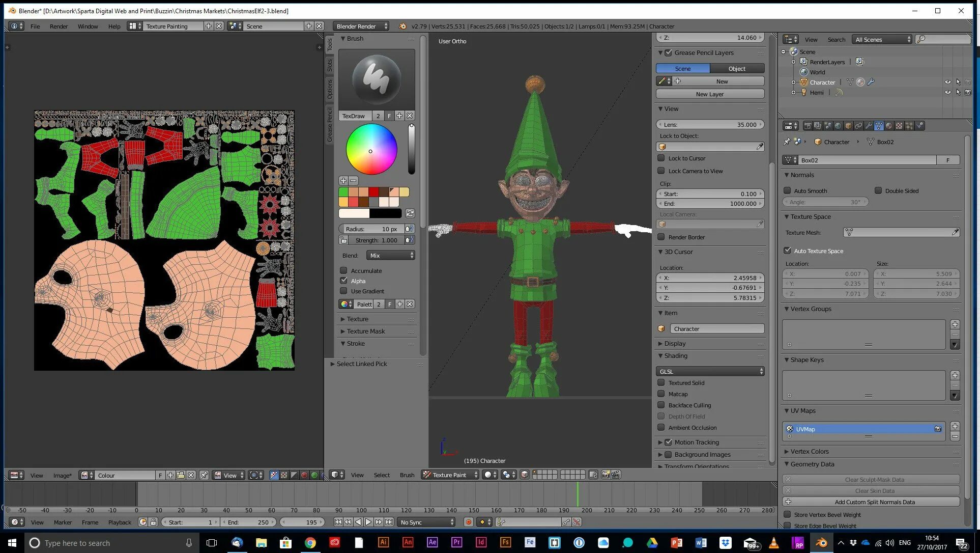Open the GLSL shading dropdown
Screen dimensions: 980x553
(710, 371)
